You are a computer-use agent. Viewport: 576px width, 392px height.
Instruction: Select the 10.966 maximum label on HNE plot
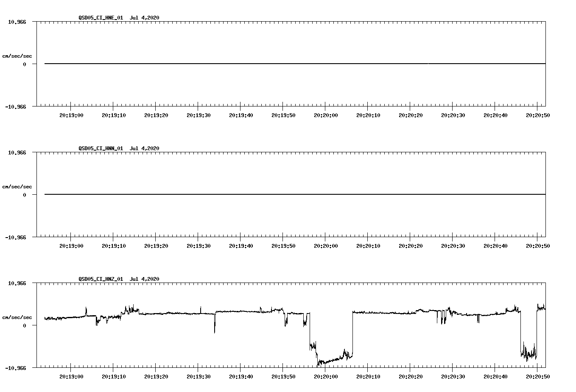pyautogui.click(x=17, y=22)
